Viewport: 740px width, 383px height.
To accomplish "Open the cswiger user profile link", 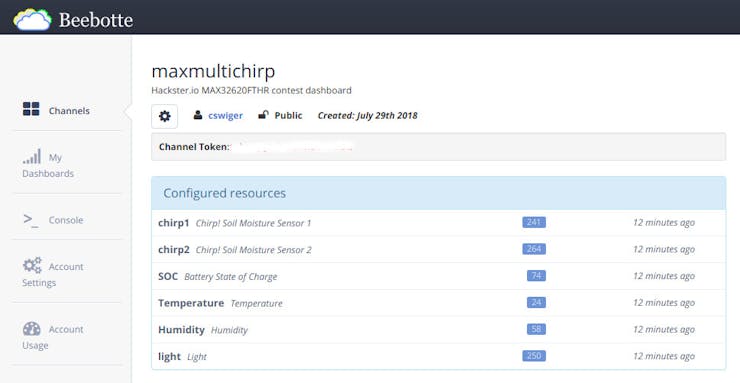I will [225, 116].
